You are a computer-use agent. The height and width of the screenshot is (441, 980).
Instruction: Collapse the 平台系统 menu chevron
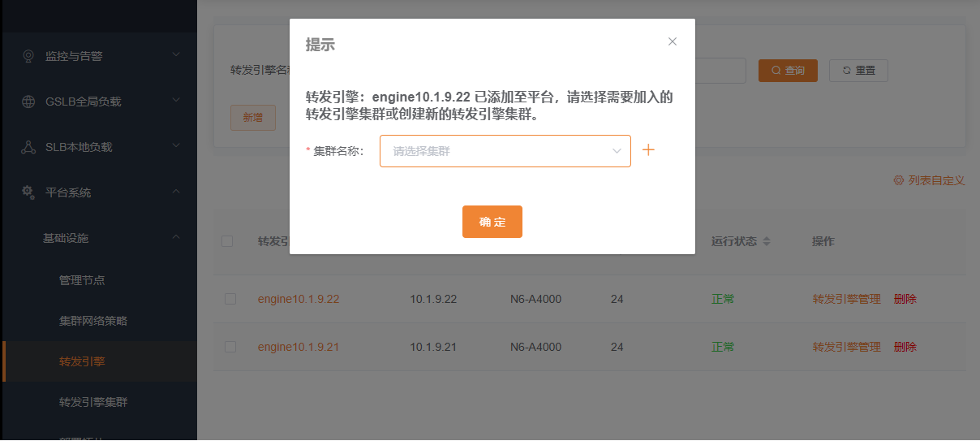[176, 192]
